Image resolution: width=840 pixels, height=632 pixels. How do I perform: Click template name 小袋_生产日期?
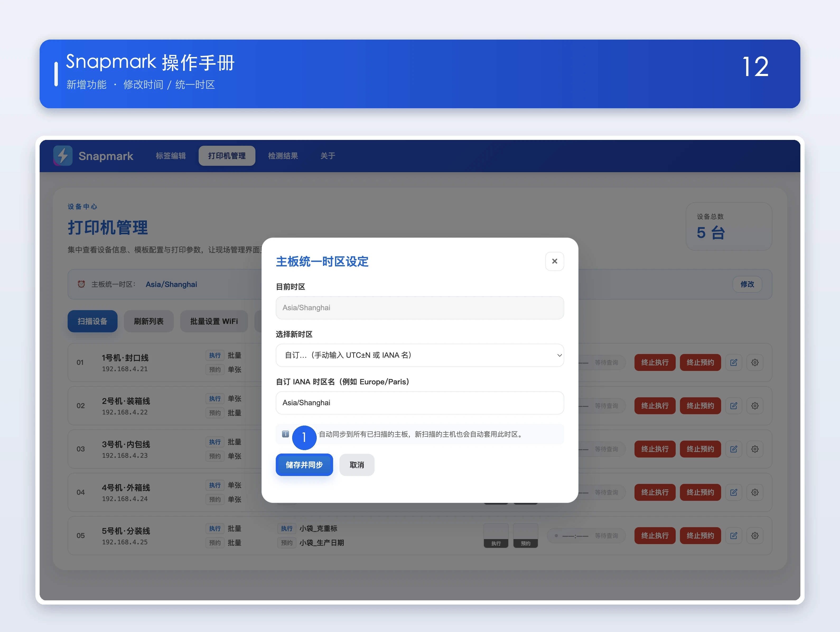click(322, 543)
